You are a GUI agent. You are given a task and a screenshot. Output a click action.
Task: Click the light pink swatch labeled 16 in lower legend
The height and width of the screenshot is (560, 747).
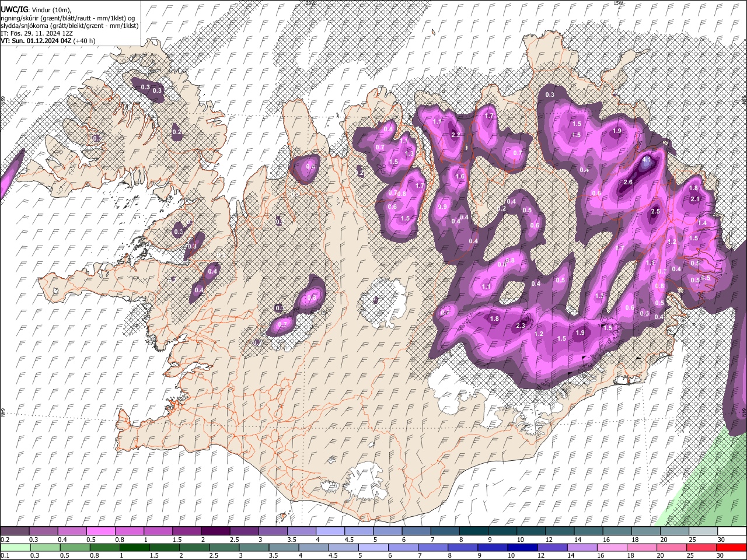coord(611,547)
